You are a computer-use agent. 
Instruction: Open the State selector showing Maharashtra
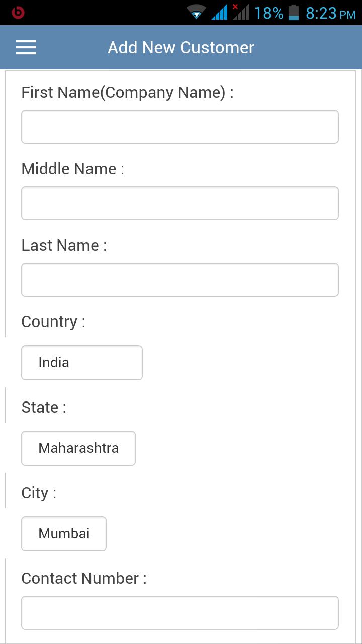[78, 448]
